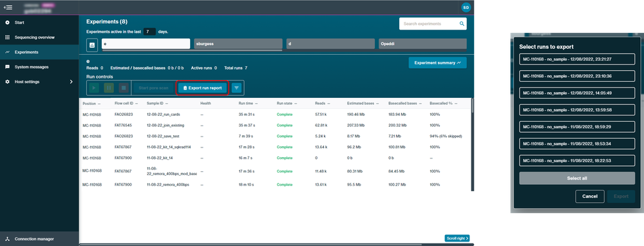Sort by Flow cell ID column header
644x246 pixels.
pyautogui.click(x=126, y=104)
